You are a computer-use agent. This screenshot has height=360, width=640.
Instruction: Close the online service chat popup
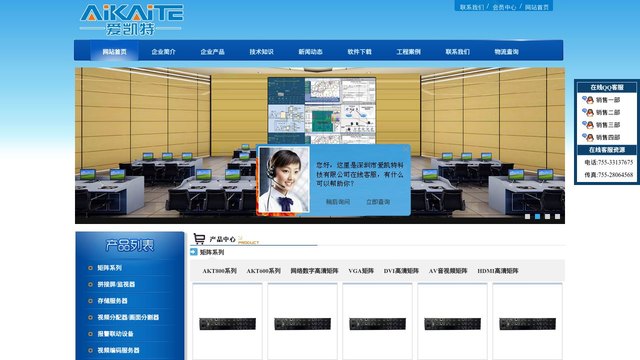click(405, 149)
